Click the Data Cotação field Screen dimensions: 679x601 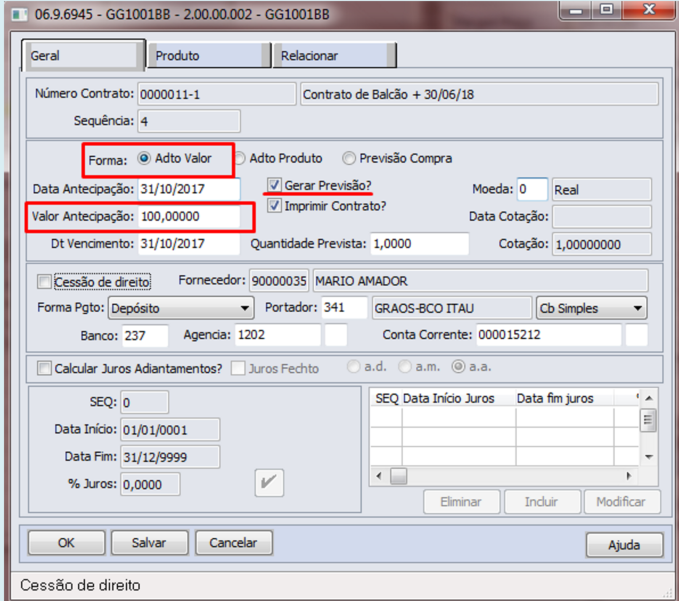pos(602,216)
